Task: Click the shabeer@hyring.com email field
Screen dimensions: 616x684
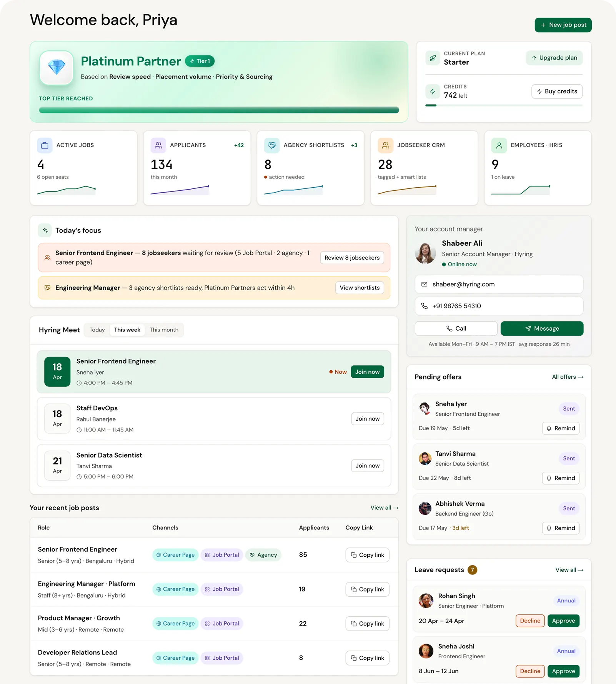Action: pyautogui.click(x=499, y=284)
